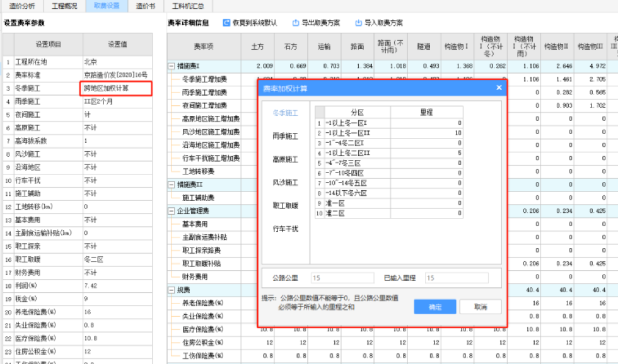Open the 工程概况 tab
The image size is (618, 364).
click(64, 6)
